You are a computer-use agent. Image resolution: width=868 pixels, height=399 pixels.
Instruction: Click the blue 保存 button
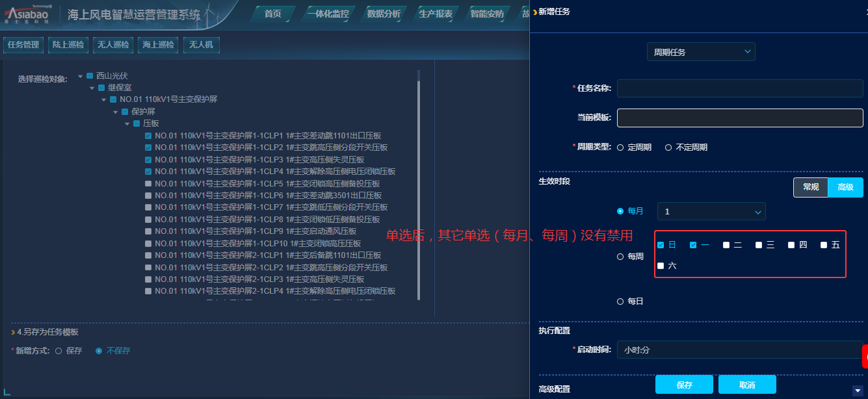coord(683,385)
